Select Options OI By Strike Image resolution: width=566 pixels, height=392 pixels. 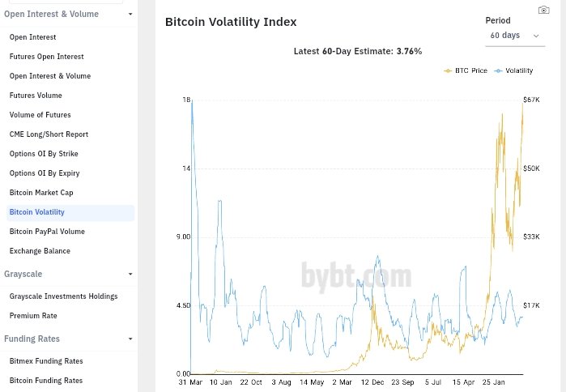coord(44,154)
